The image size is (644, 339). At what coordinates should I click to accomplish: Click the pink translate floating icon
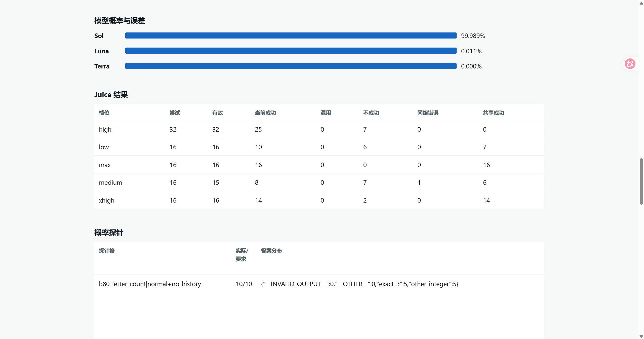click(630, 64)
